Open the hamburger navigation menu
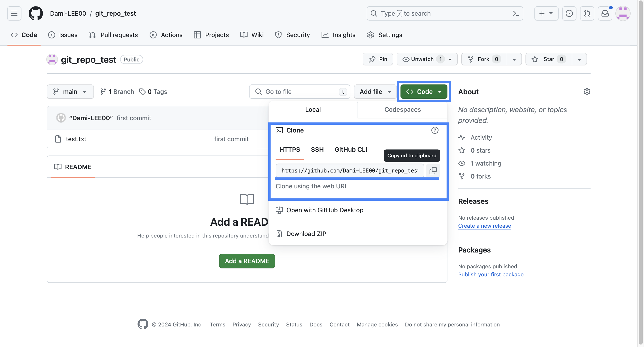 coord(14,13)
